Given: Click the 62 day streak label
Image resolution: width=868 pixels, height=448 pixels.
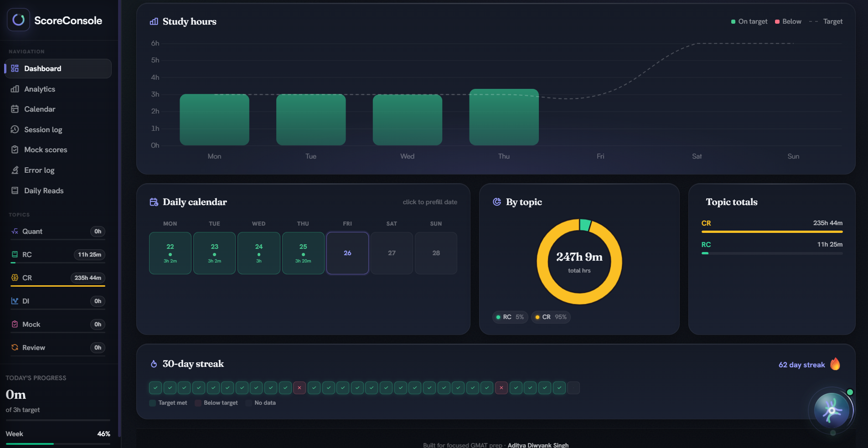Looking at the screenshot, I should 801,365.
